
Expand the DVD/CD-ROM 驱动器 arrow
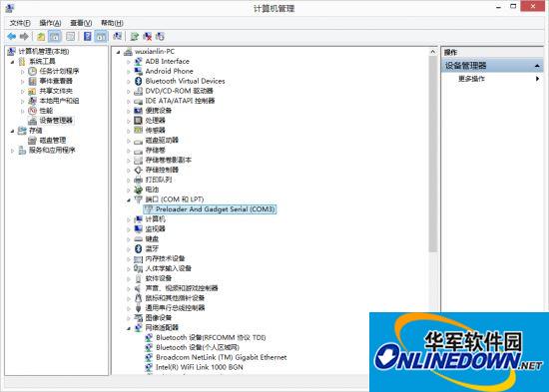129,91
